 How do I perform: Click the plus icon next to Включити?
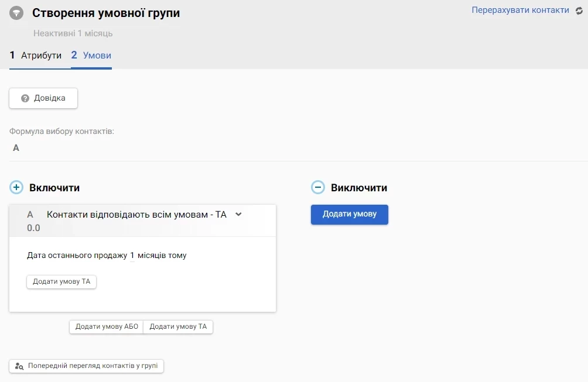(x=16, y=188)
